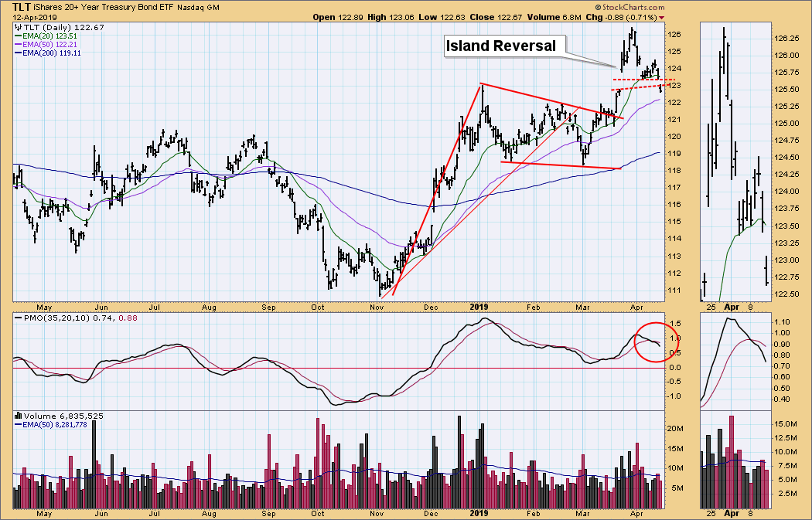Click the Oct label under the volume panel
812x520 pixels.
point(318,513)
